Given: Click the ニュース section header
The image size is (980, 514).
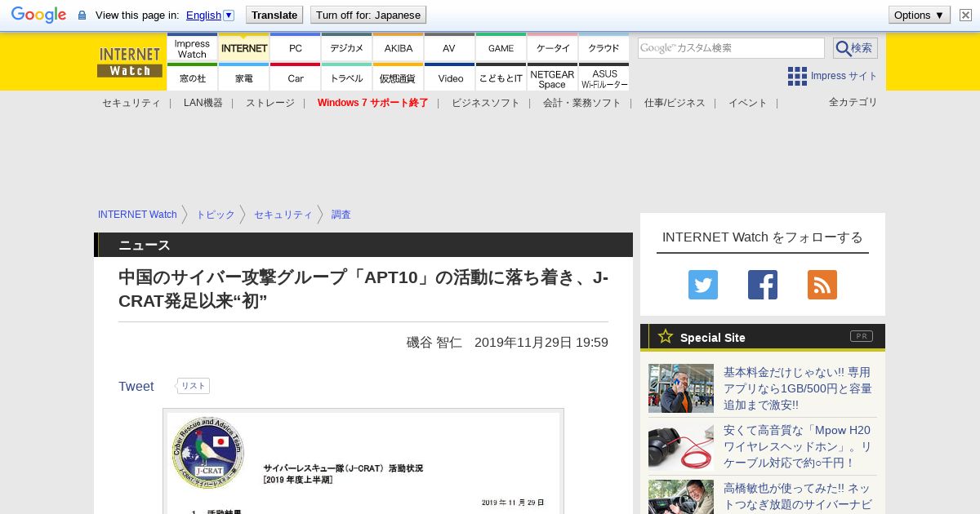Looking at the screenshot, I should [363, 245].
